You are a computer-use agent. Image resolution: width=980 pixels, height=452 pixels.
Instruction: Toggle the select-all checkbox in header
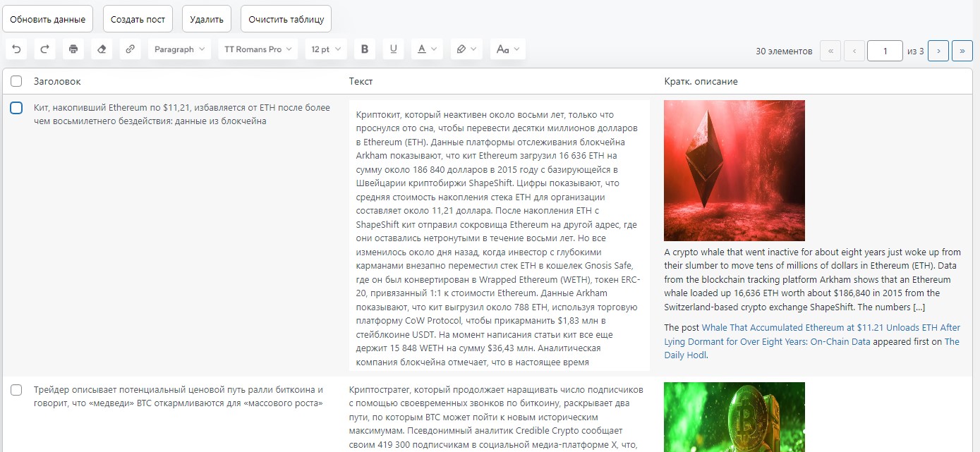[x=17, y=81]
